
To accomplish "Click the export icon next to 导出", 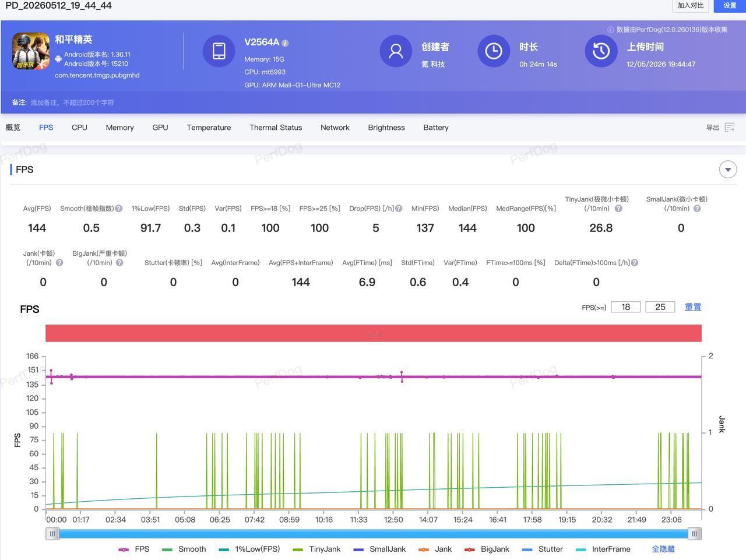I will point(730,127).
